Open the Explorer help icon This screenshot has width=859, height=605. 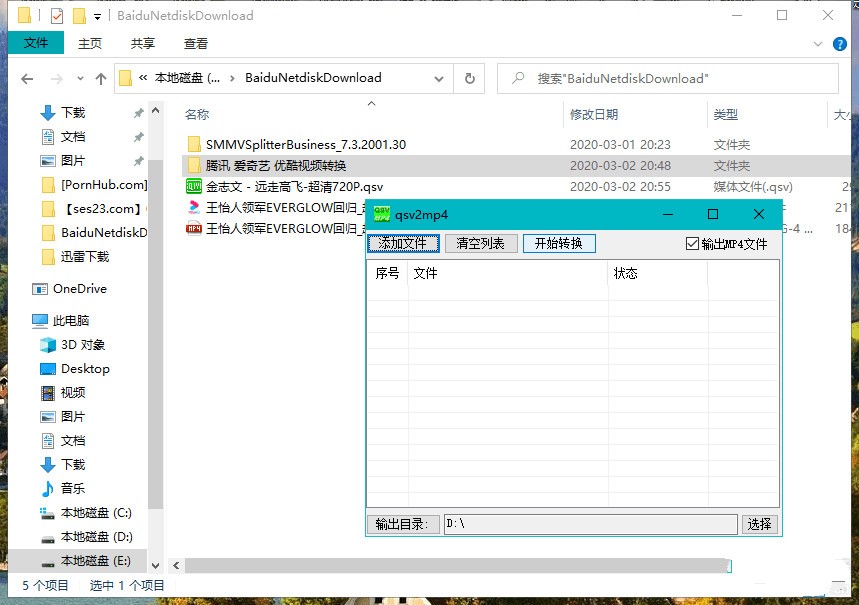(839, 44)
